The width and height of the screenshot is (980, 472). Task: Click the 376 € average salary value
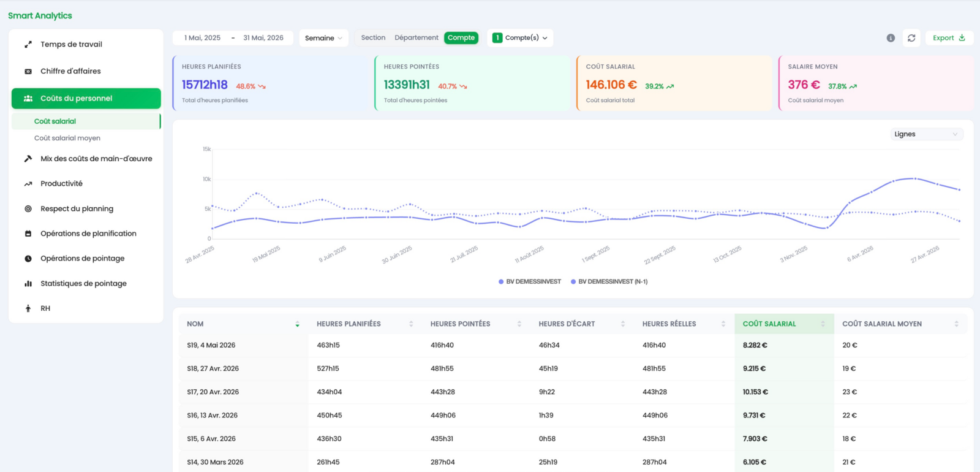pos(804,85)
